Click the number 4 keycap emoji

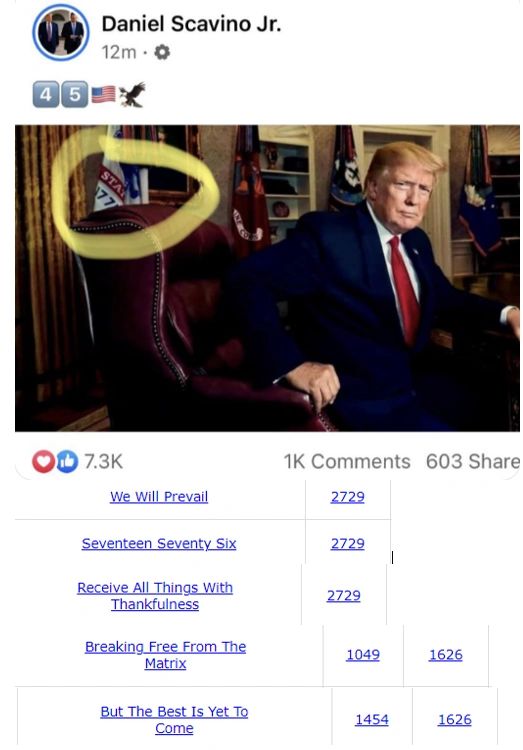tap(46, 94)
